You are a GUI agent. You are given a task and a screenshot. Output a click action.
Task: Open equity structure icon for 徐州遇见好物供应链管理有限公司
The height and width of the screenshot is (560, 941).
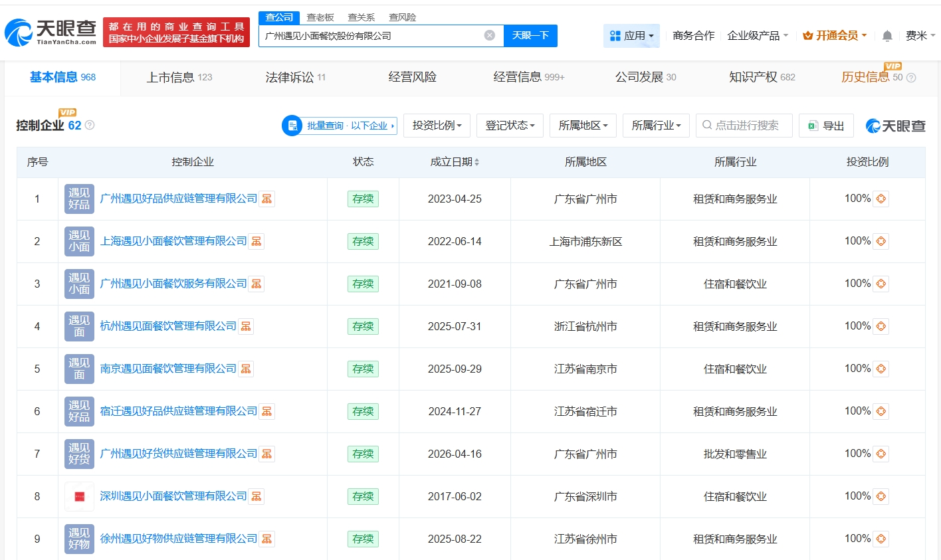267,539
